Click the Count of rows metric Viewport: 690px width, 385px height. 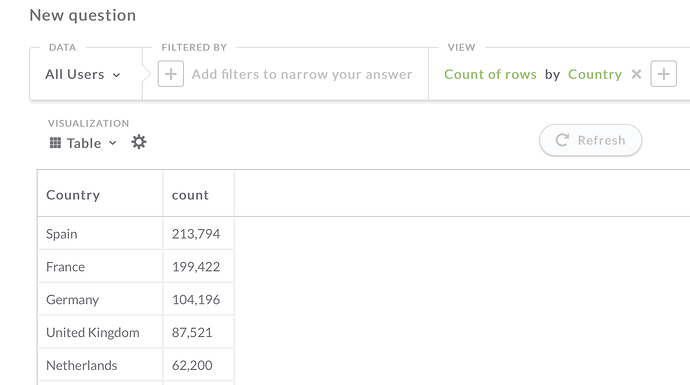coord(490,74)
